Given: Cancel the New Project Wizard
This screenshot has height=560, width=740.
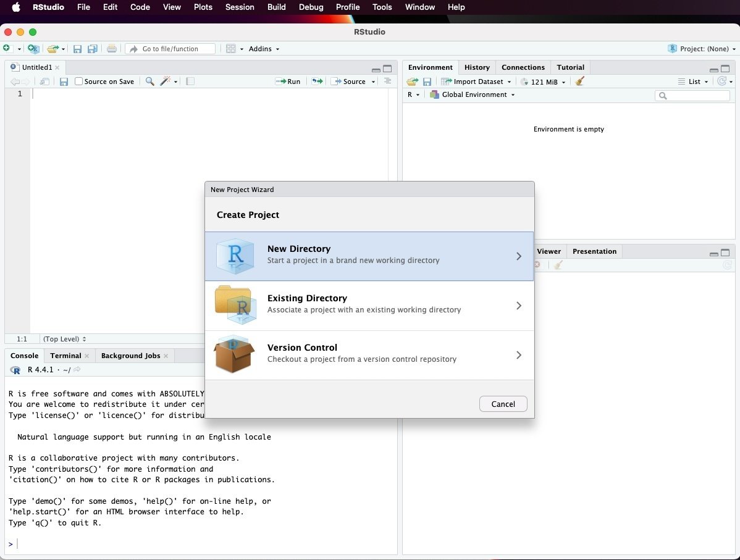Looking at the screenshot, I should 503,404.
